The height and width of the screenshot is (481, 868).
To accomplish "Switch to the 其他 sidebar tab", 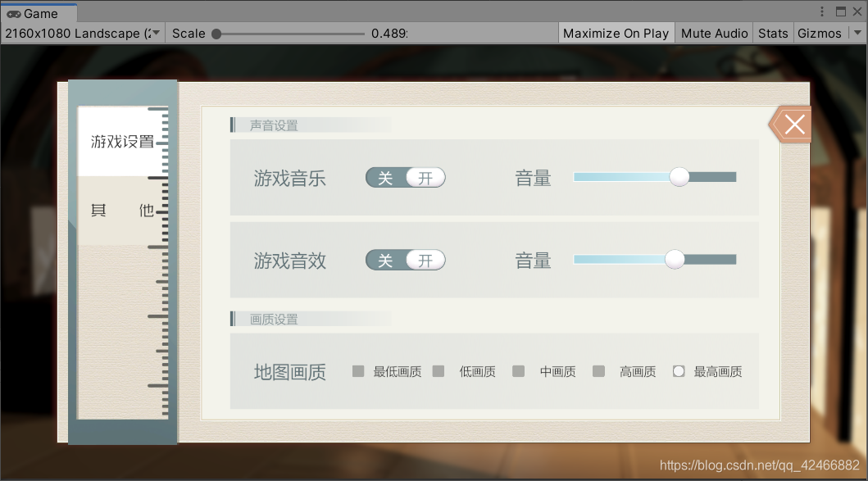I will [122, 211].
